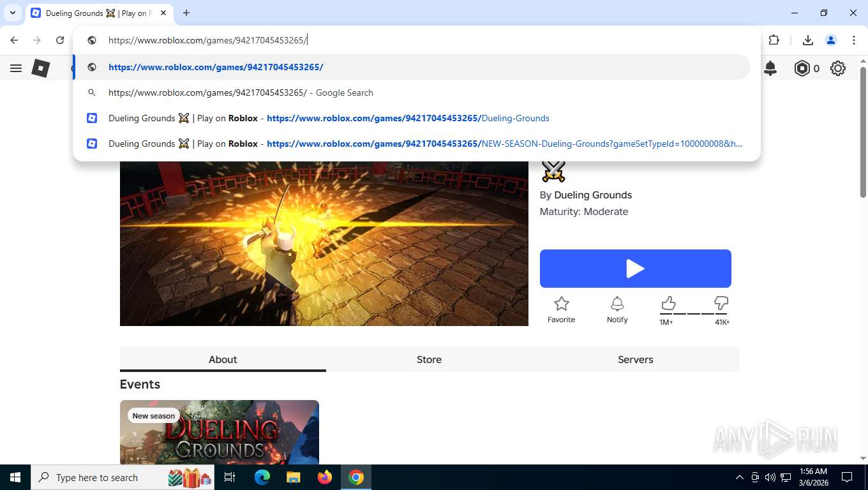Viewport: 868px width, 490px height.
Task: Select the Google Search suggestion
Action: pyautogui.click(x=412, y=93)
